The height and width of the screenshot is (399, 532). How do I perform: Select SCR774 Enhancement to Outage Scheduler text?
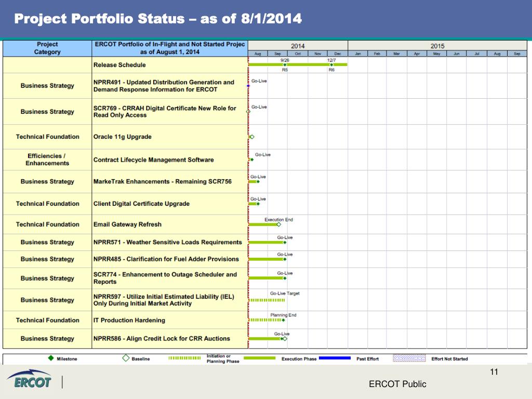[165, 278]
